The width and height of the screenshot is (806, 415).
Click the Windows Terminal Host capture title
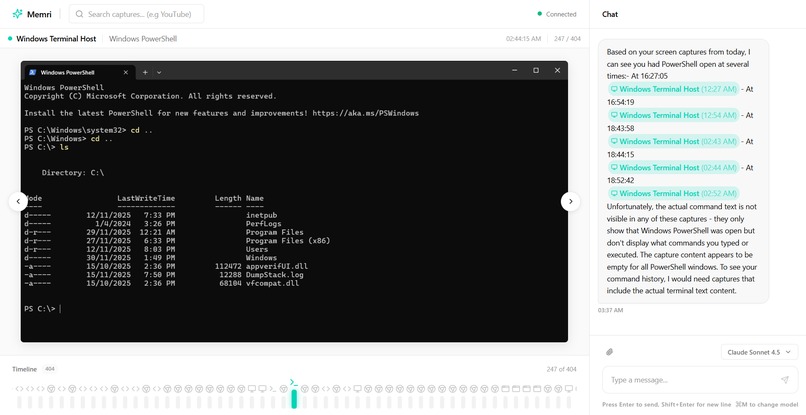coord(56,39)
